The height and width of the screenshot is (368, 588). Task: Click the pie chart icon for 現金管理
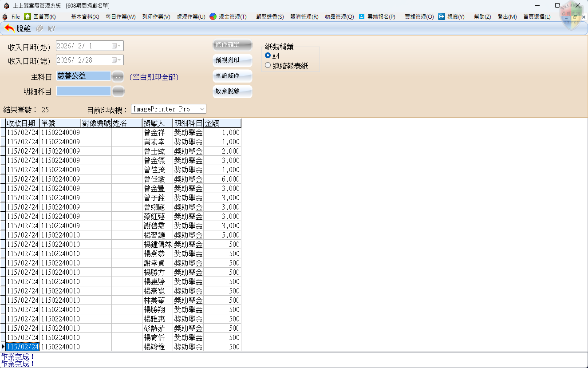click(213, 16)
